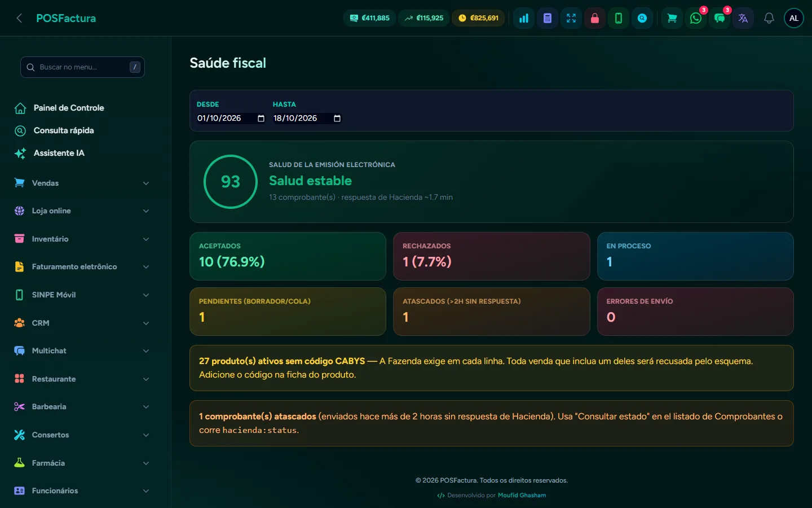
Task: Expand the Multichat menu section
Action: click(x=82, y=351)
